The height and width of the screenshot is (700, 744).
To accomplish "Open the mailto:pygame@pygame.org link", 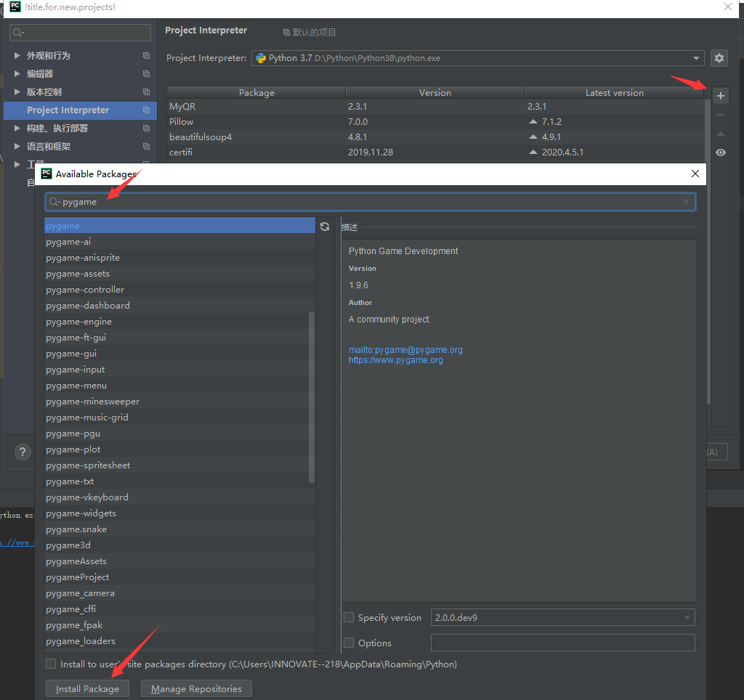I will [405, 349].
